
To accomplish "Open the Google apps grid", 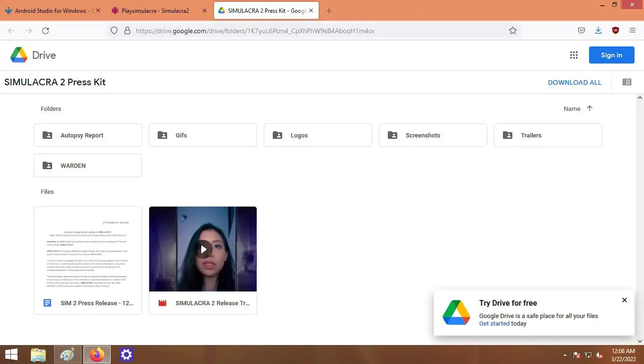I will [x=574, y=55].
